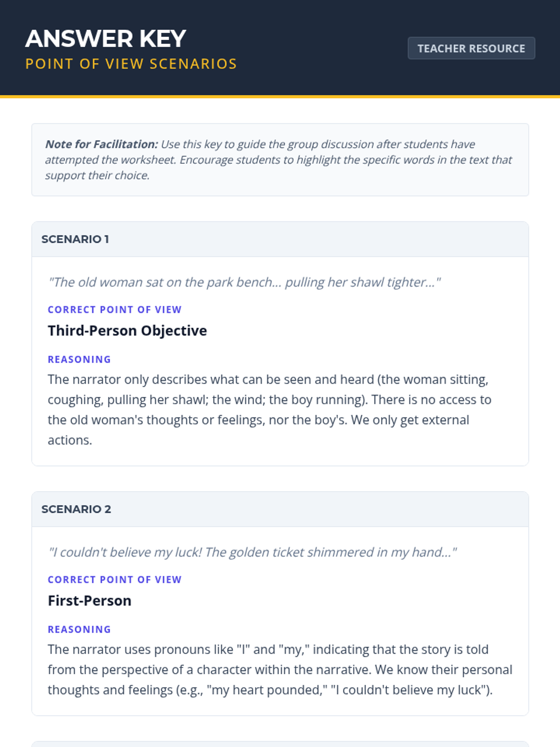Click the old woman park bench quote

(245, 282)
